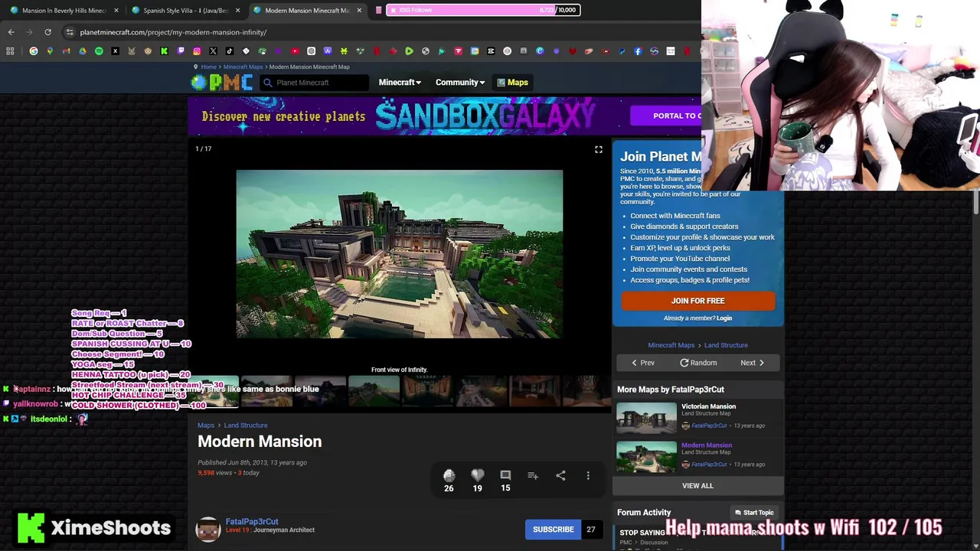Click the search magnifier icon
980x551 pixels.
(268, 83)
